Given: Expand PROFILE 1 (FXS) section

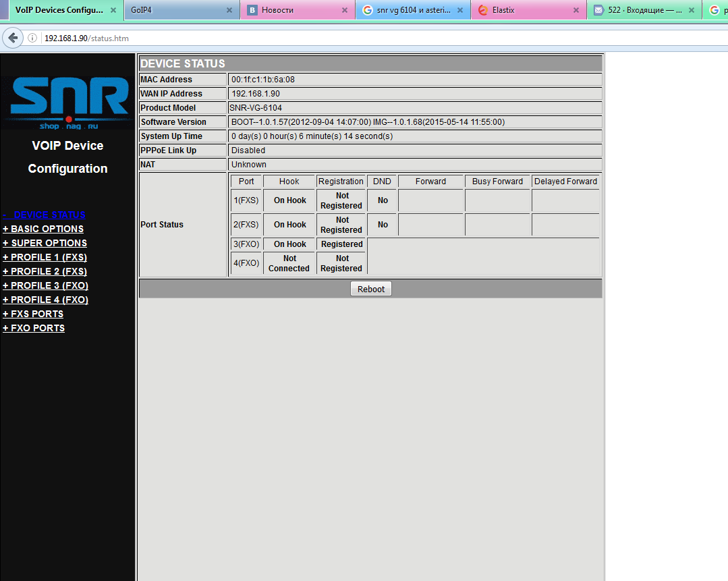Looking at the screenshot, I should pyautogui.click(x=45, y=257).
